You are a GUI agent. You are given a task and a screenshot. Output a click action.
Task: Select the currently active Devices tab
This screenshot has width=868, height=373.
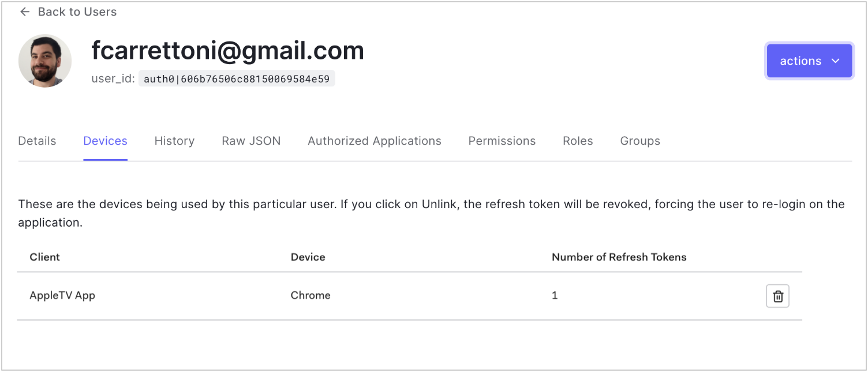pos(105,141)
